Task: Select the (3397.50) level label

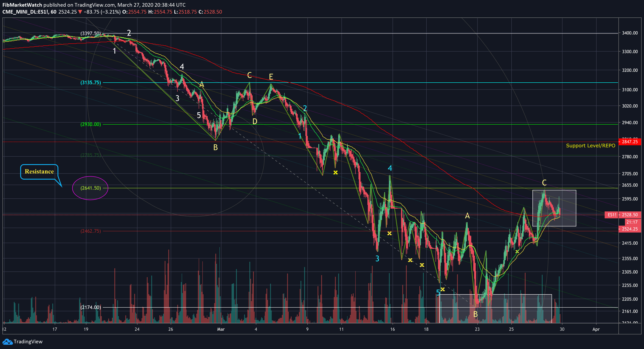Action: (90, 33)
